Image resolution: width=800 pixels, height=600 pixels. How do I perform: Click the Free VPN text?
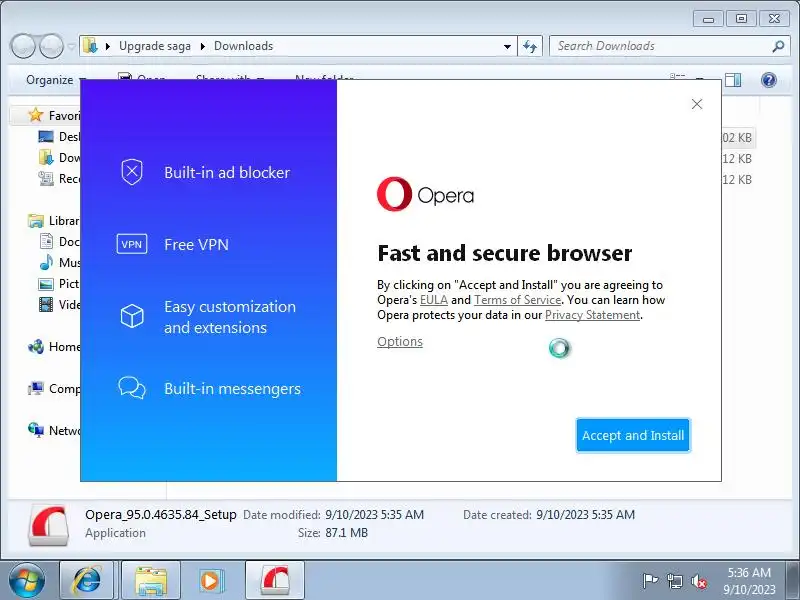pyautogui.click(x=196, y=244)
